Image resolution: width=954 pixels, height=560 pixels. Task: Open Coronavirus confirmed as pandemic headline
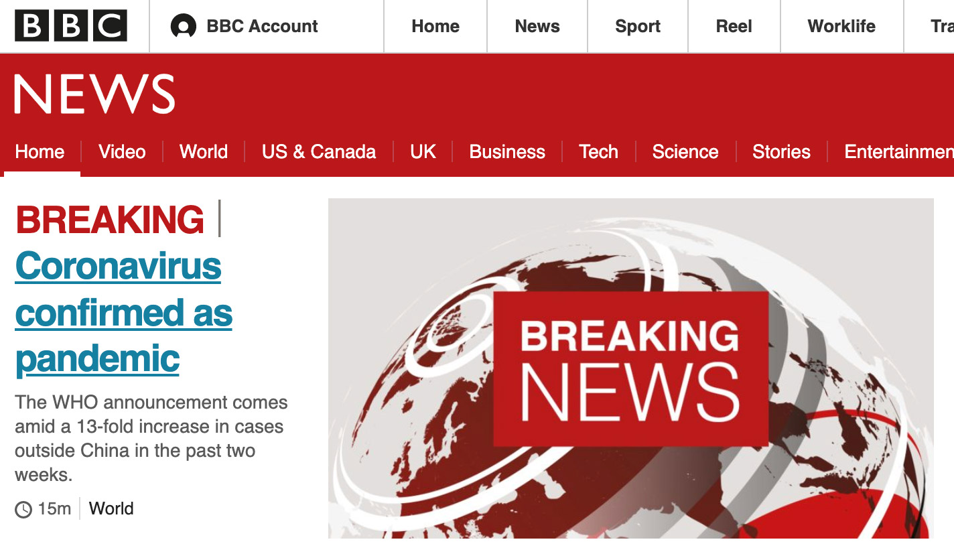124,312
